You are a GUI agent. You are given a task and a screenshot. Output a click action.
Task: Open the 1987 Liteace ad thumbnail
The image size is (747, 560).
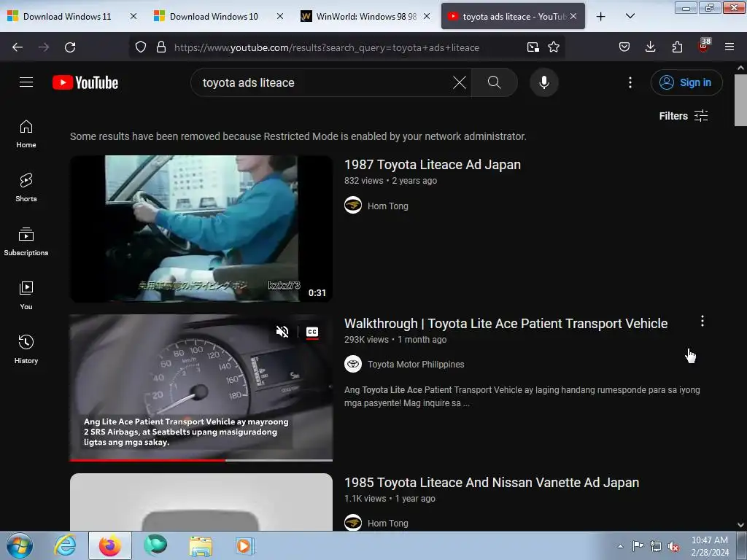(201, 228)
